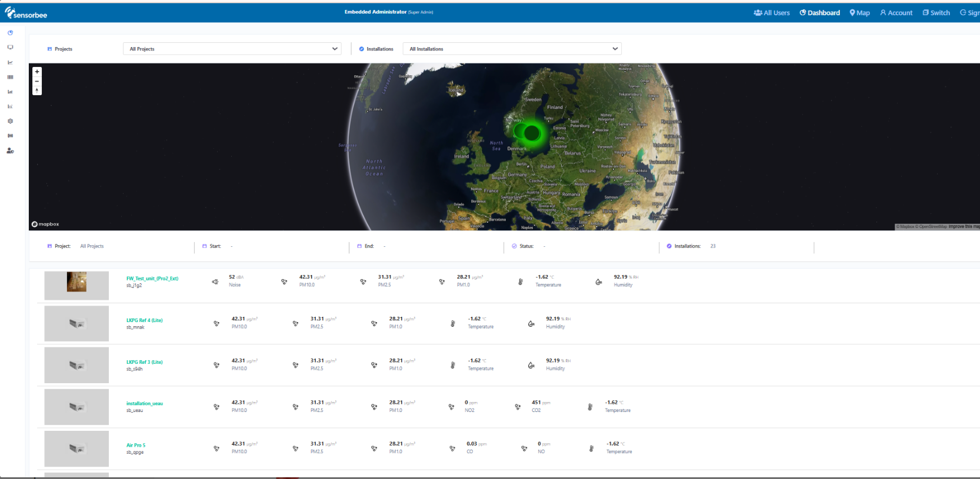Click Switch in the top navigation
The image size is (980, 479).
(x=936, y=13)
